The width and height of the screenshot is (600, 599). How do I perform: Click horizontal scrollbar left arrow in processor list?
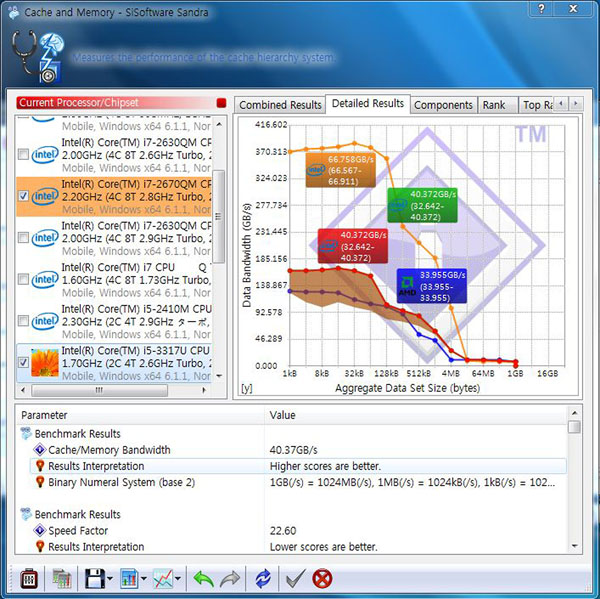tap(23, 390)
